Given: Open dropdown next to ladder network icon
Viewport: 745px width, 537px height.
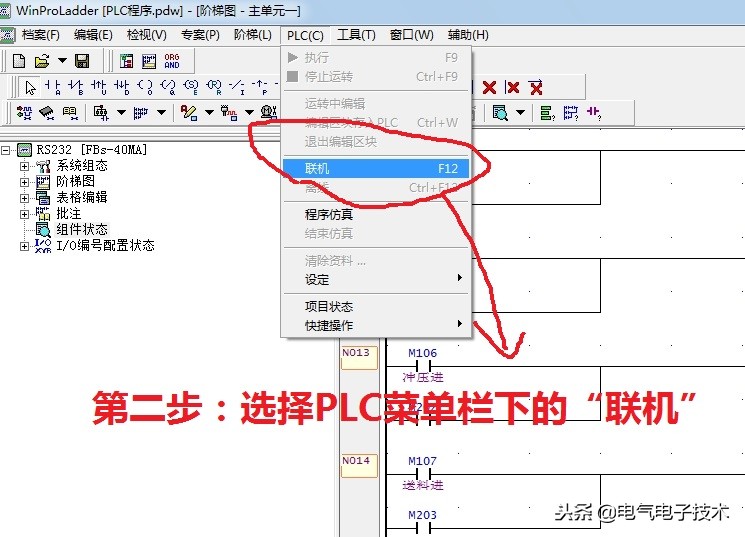Looking at the screenshot, I should coord(162,113).
